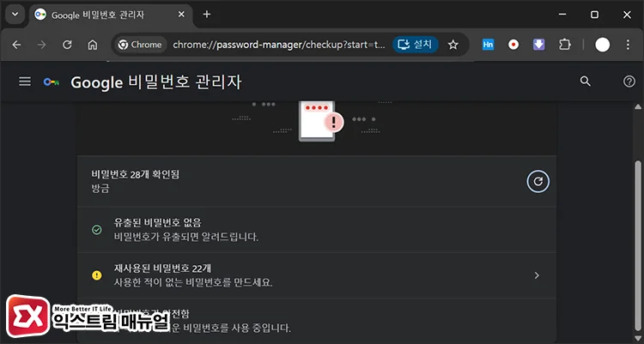The image size is (644, 344).
Task: Click the 방금 timestamp text
Action: (x=100, y=189)
